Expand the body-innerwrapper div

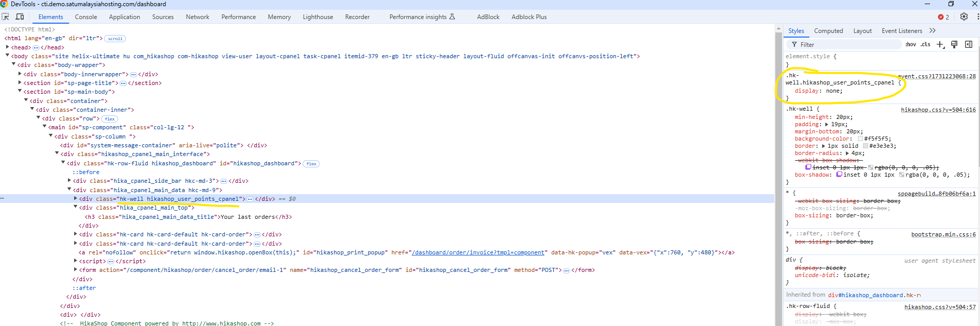coord(20,74)
